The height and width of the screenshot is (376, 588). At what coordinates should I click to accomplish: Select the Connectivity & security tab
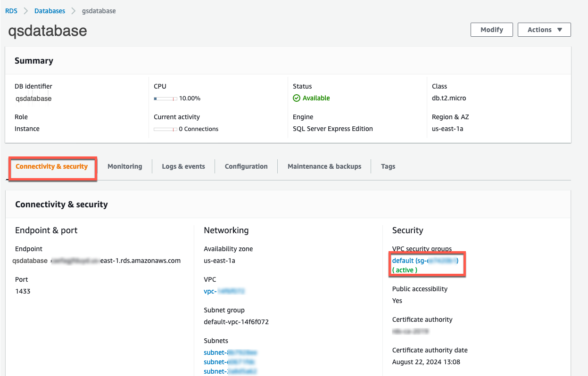(52, 166)
